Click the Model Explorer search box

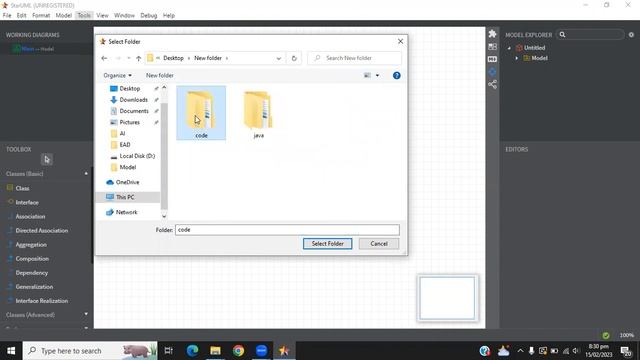(x=590, y=35)
